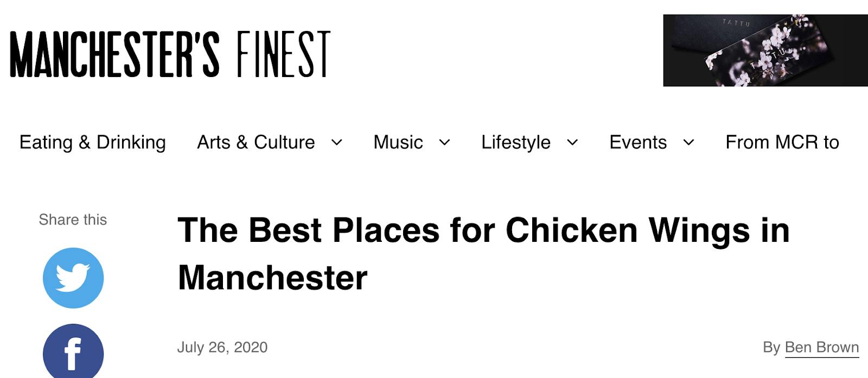This screenshot has height=378, width=868.
Task: Open author Ben Brown's profile link
Action: (822, 347)
